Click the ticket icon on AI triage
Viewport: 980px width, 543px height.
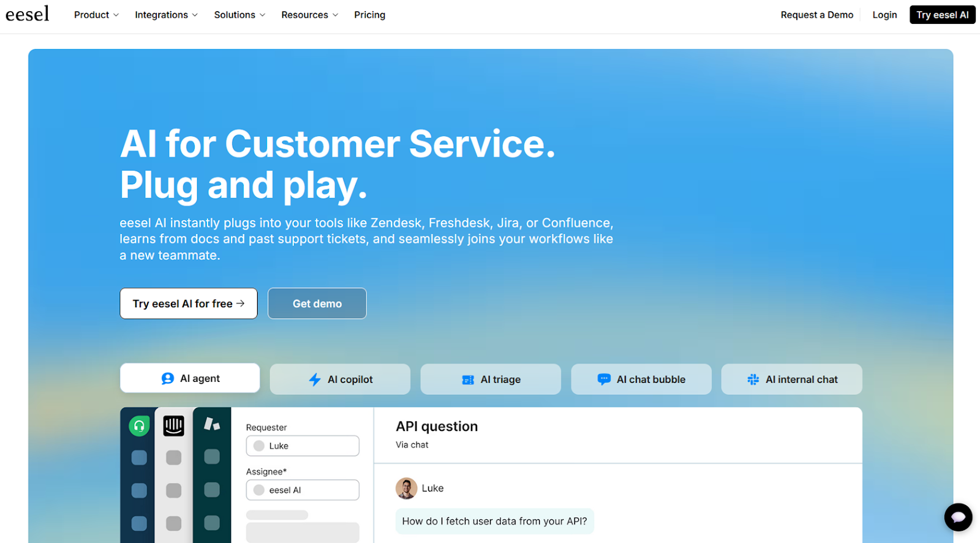click(x=468, y=380)
